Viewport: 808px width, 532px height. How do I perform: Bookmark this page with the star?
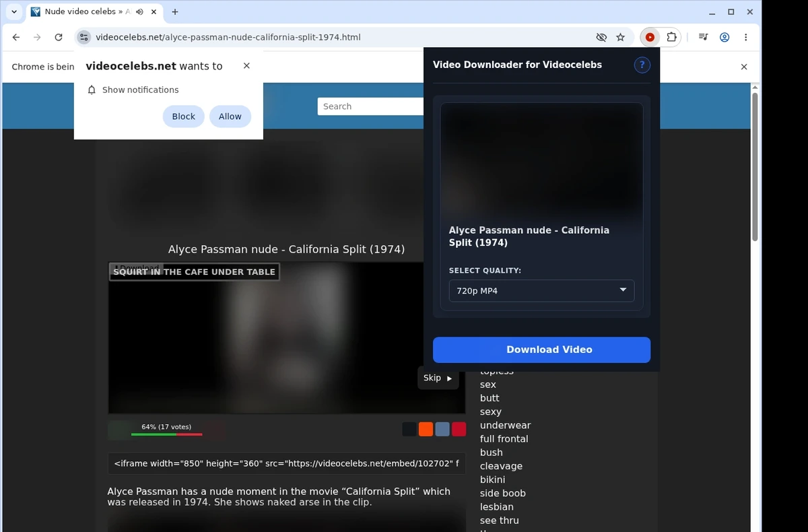tap(621, 37)
